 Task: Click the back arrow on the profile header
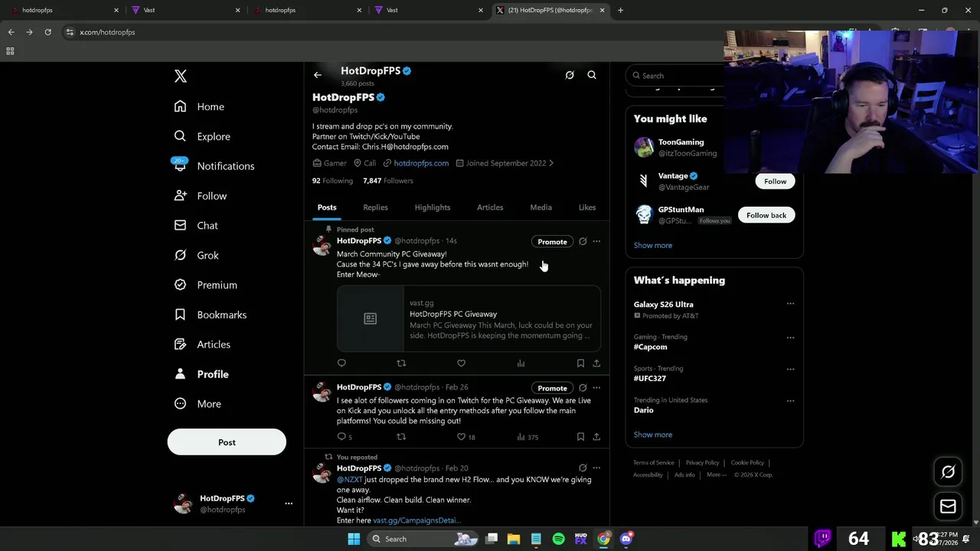[x=318, y=75]
